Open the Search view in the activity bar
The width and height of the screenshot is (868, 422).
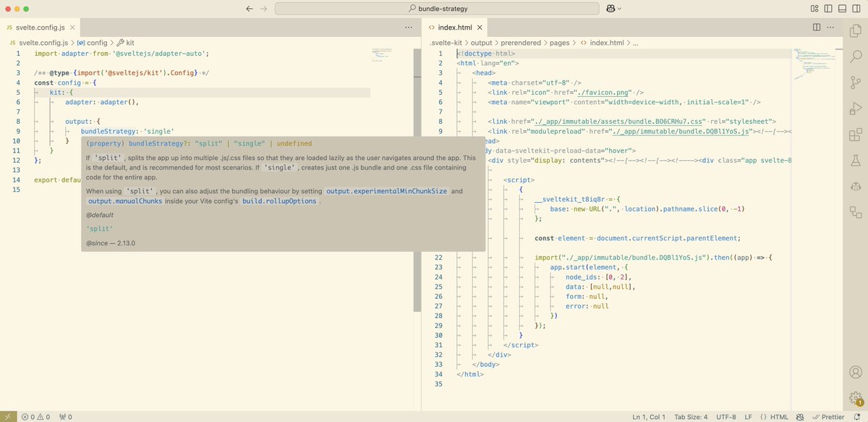click(x=855, y=54)
